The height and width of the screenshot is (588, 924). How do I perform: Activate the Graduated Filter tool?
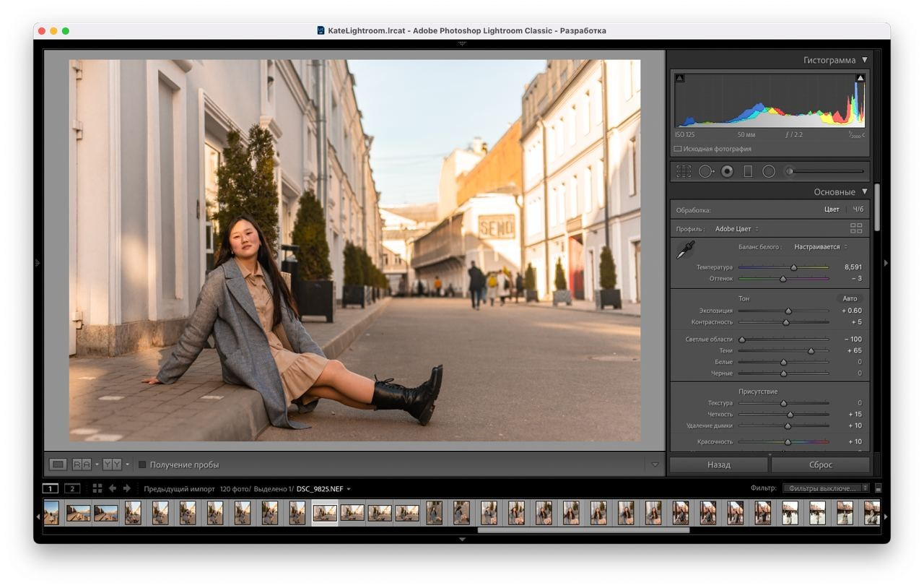pyautogui.click(x=749, y=170)
